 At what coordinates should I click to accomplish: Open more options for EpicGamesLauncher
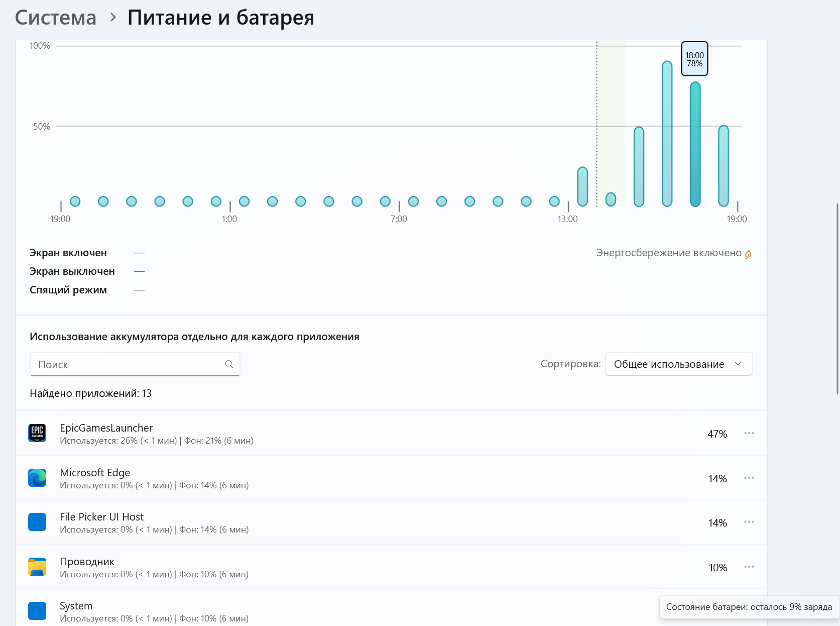[x=749, y=433]
